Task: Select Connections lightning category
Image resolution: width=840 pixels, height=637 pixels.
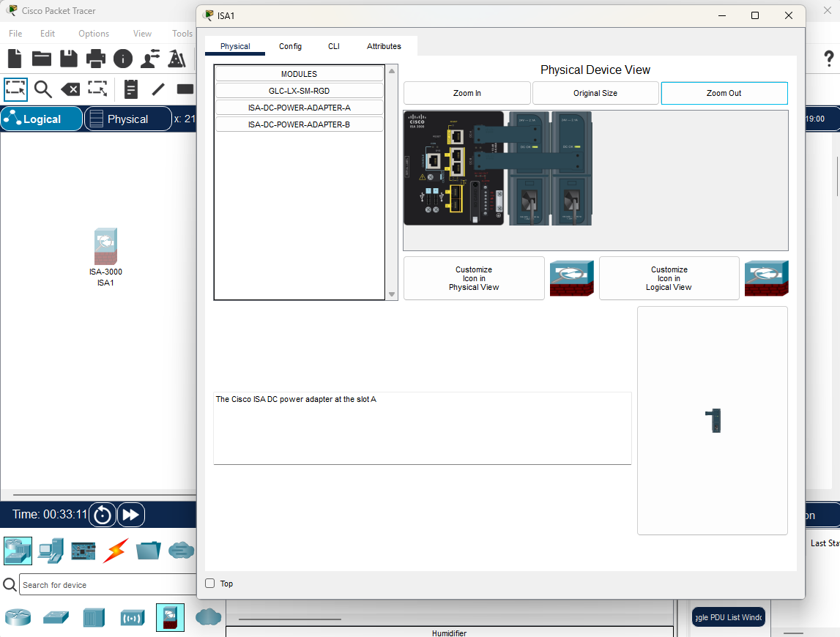Action: point(116,551)
